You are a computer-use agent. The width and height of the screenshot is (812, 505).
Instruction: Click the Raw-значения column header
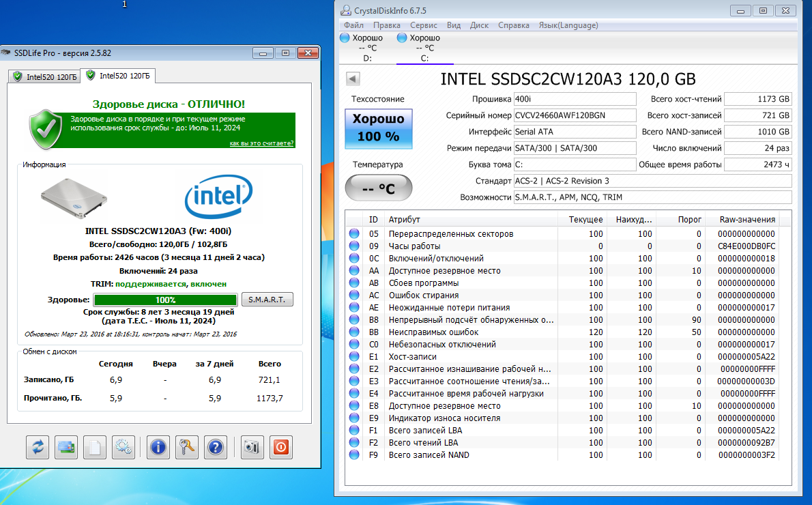(747, 219)
